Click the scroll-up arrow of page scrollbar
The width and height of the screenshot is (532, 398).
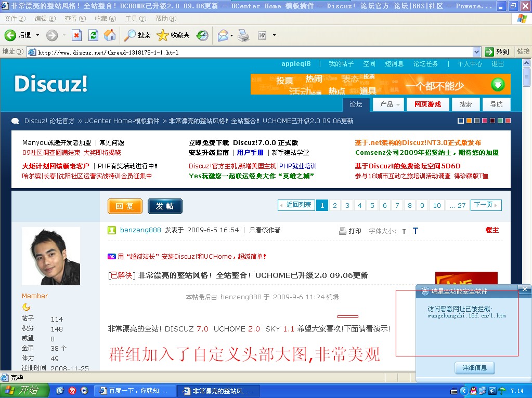pos(527,63)
